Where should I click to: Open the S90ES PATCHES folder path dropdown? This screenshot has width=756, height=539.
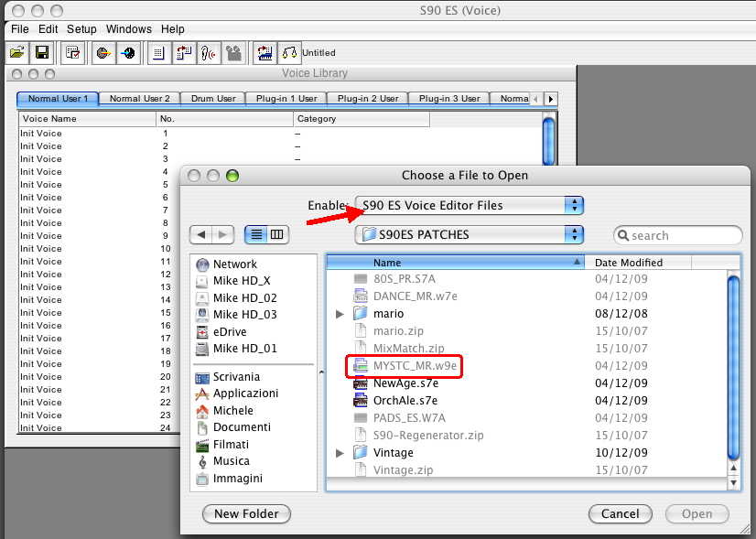(x=470, y=235)
